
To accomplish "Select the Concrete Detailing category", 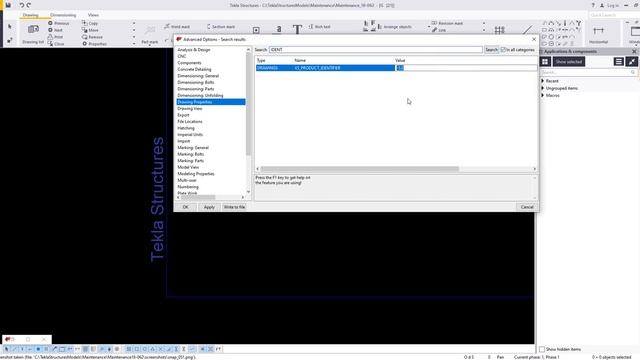I will [x=194, y=69].
